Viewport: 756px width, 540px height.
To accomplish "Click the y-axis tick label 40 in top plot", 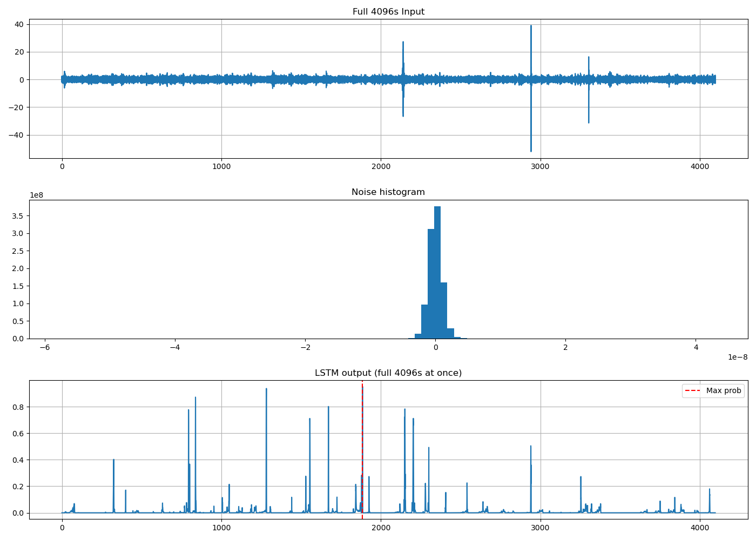I will [x=19, y=24].
